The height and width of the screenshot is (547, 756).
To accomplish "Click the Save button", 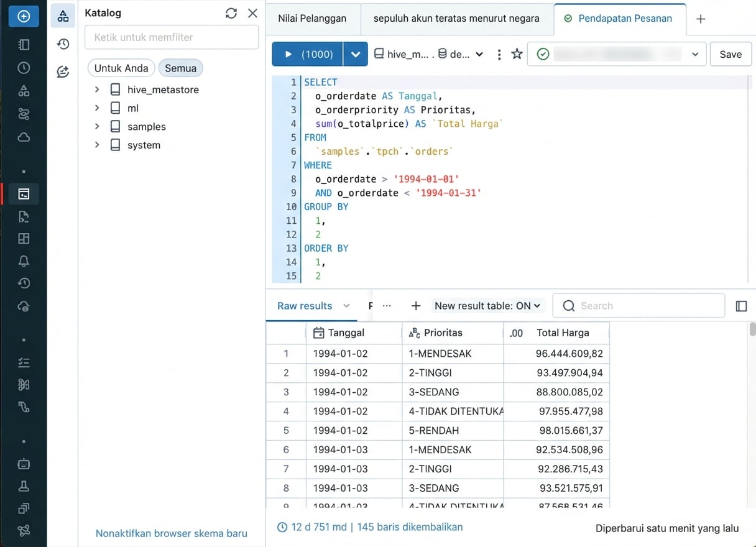I will (731, 54).
